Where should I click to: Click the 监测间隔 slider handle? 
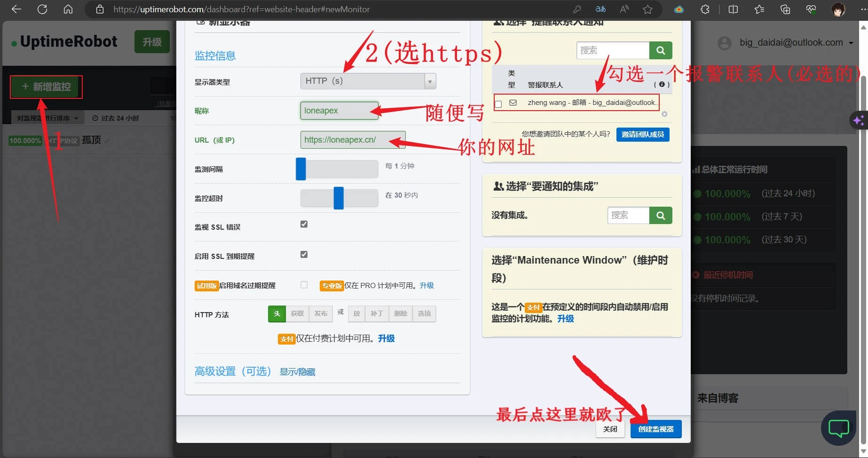(x=301, y=169)
